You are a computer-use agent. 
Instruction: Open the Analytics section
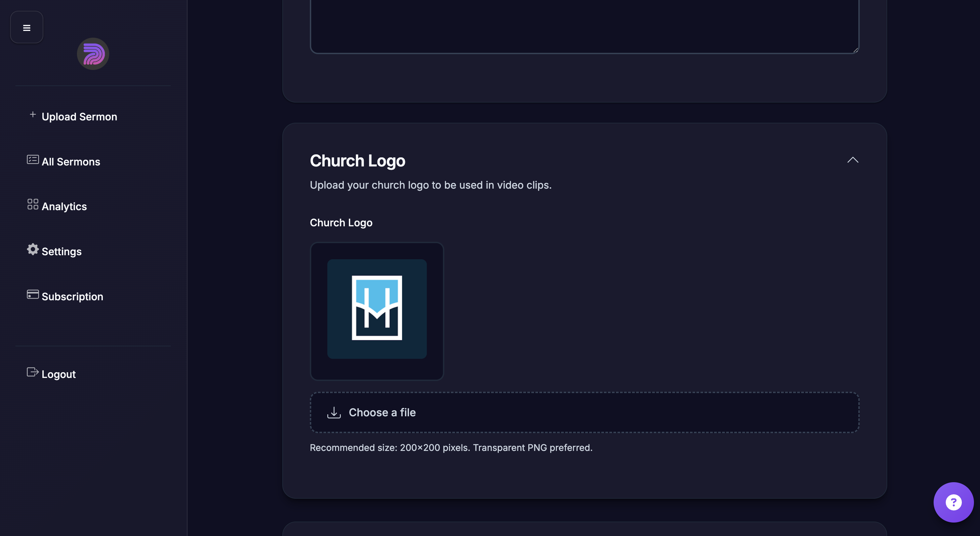64,206
